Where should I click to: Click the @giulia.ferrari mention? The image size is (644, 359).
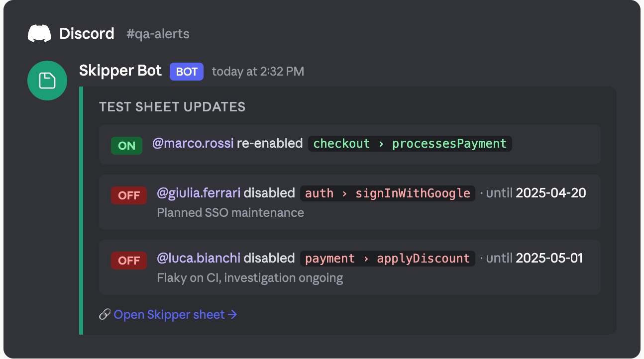pyautogui.click(x=199, y=193)
